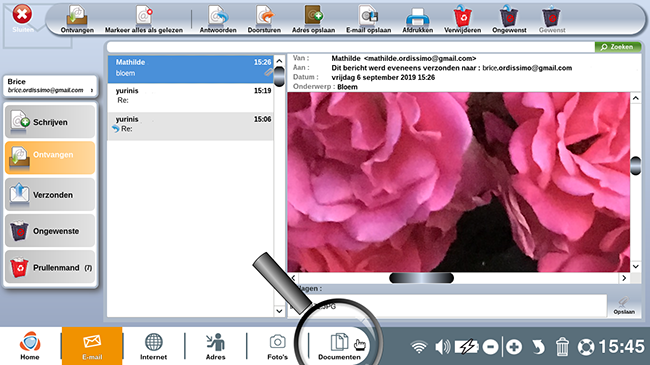Open help via the lifebuoy icon
The width and height of the screenshot is (650, 365).
point(586,347)
